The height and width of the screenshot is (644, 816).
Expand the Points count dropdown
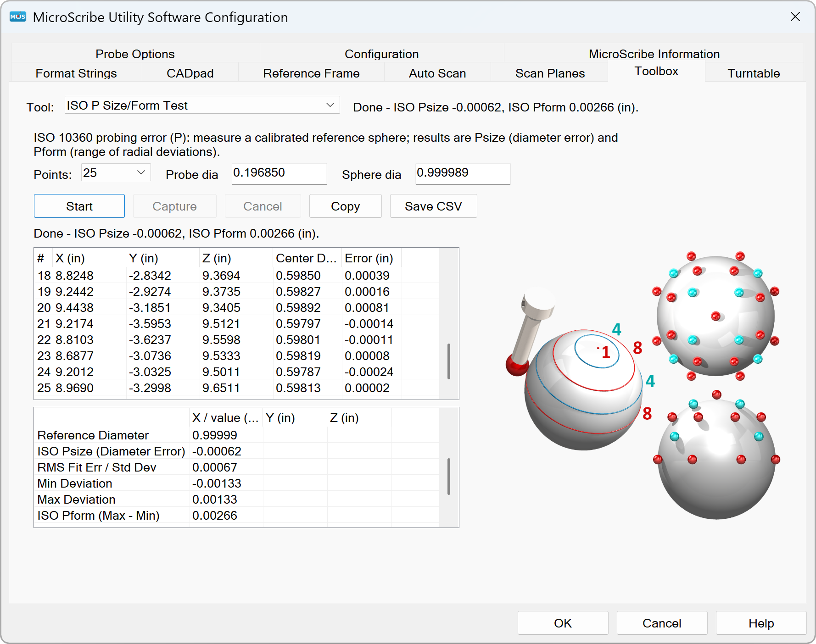point(116,172)
